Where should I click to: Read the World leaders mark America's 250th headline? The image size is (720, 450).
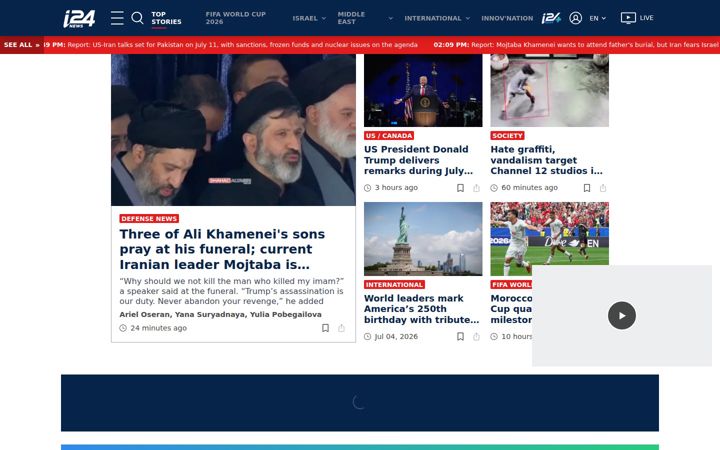click(421, 309)
